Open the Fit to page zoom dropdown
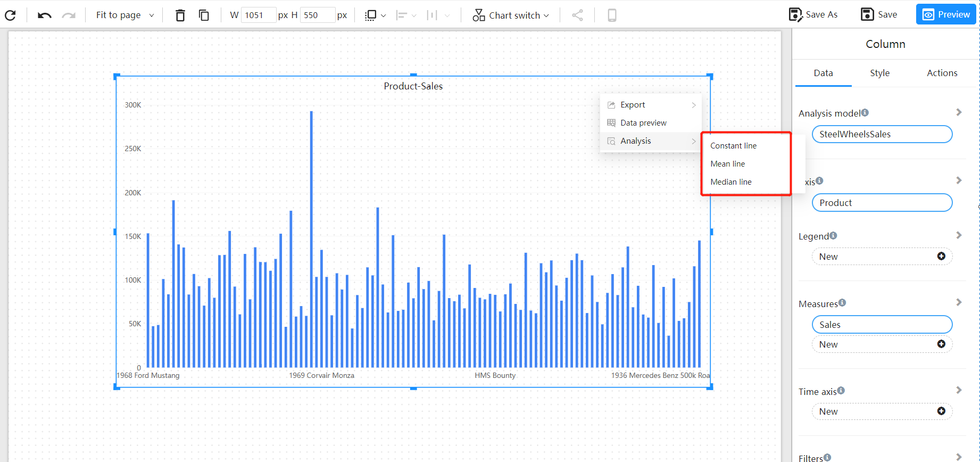The width and height of the screenshot is (980, 462). tap(125, 15)
